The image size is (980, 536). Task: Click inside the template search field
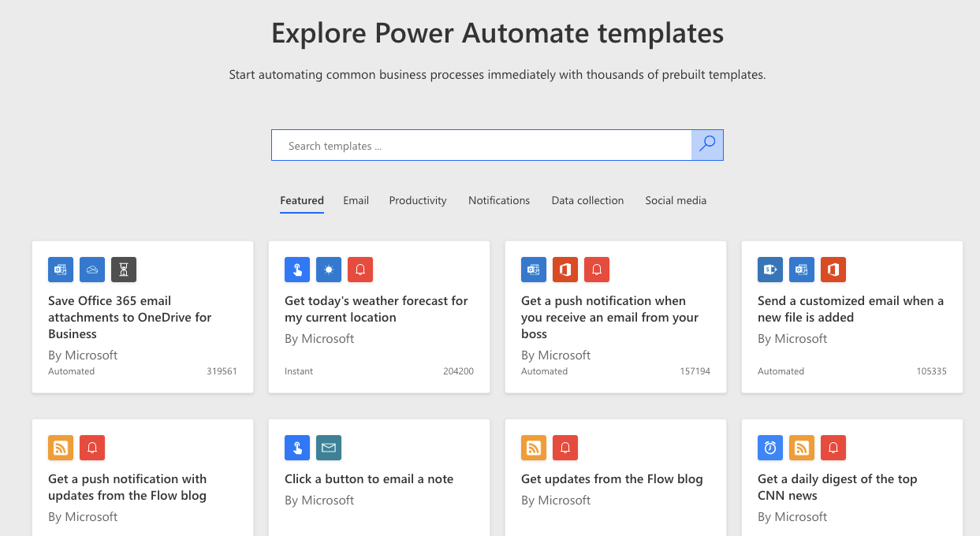pos(481,145)
